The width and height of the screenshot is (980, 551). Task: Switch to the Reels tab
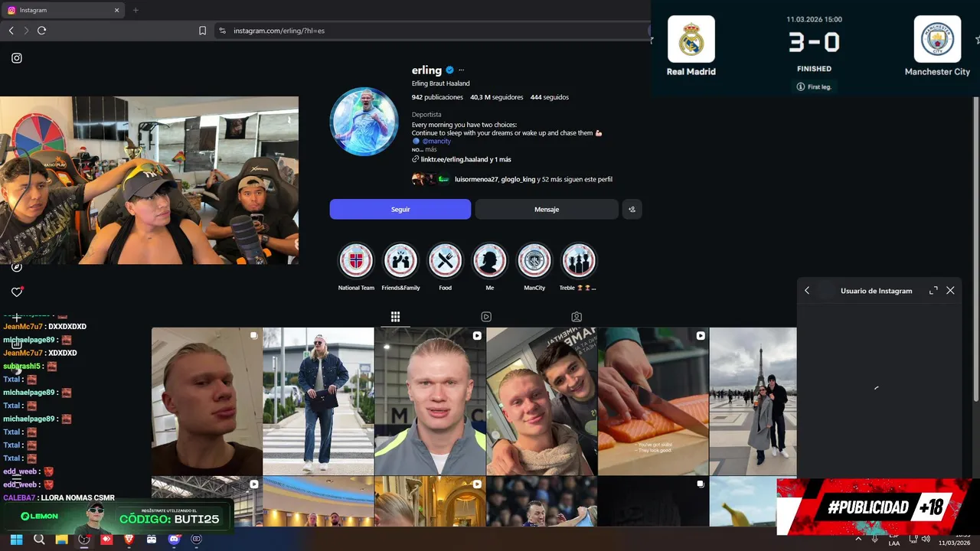486,317
